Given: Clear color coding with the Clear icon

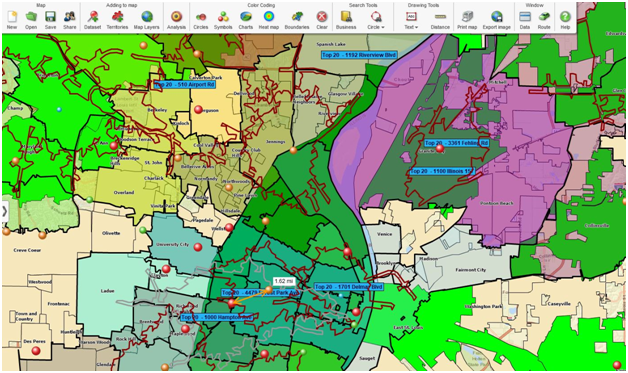Looking at the screenshot, I should [322, 20].
